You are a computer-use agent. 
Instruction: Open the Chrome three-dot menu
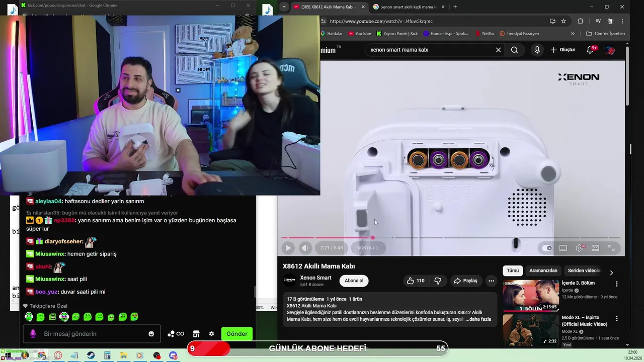623,21
